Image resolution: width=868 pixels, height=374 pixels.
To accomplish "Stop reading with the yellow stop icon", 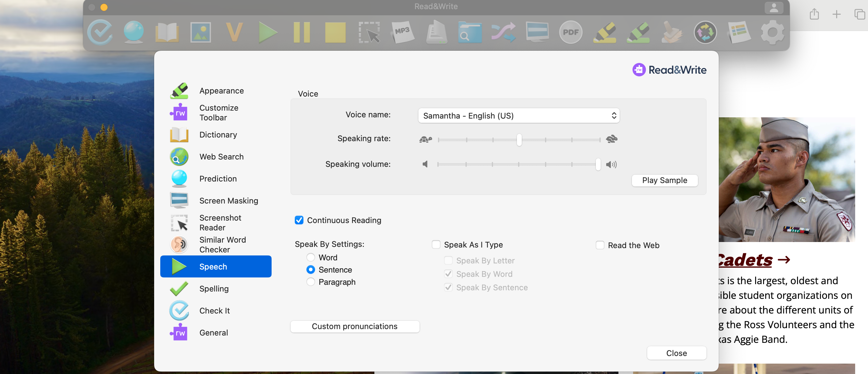I will (x=335, y=32).
